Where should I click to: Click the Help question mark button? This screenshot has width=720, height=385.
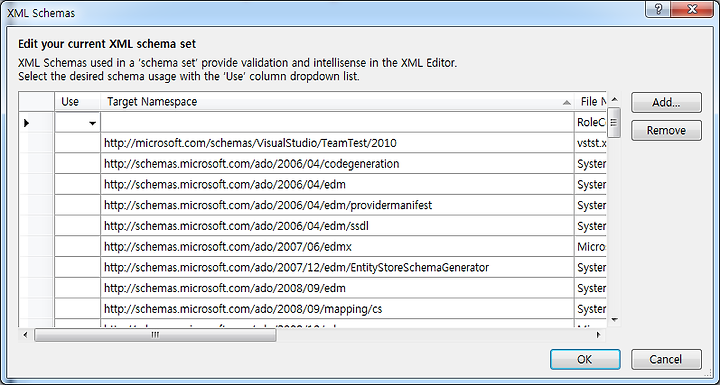[658, 10]
